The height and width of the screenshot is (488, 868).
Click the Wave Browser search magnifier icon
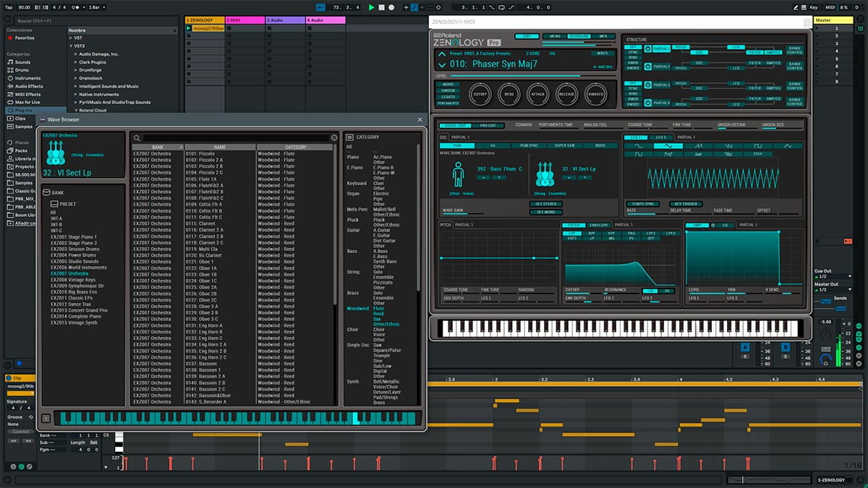[x=137, y=137]
